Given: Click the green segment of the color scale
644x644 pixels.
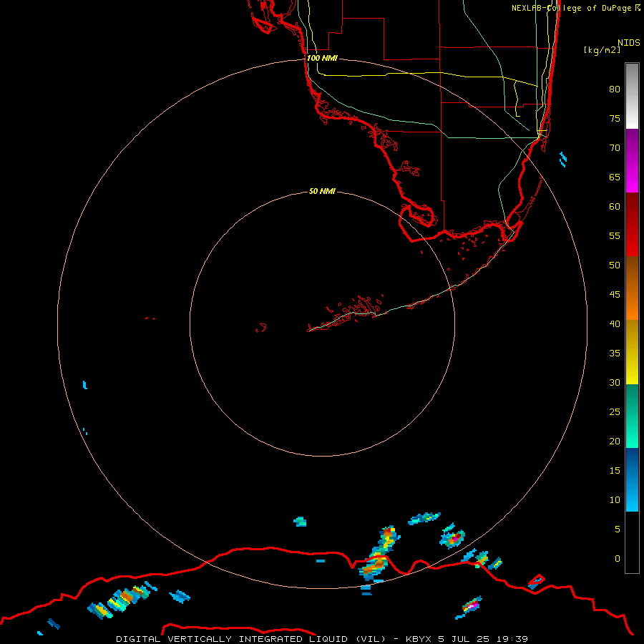Looking at the screenshot, I should (x=632, y=416).
